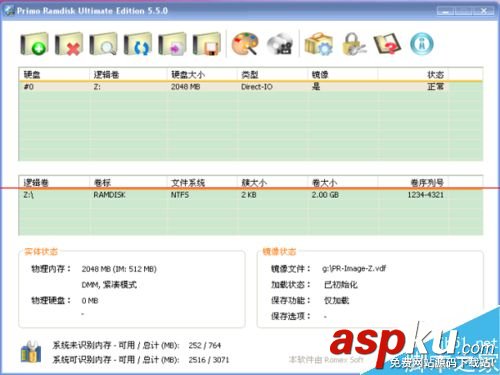Click the delete ramdisk red X icon
This screenshot has width=500, height=375.
(x=69, y=44)
